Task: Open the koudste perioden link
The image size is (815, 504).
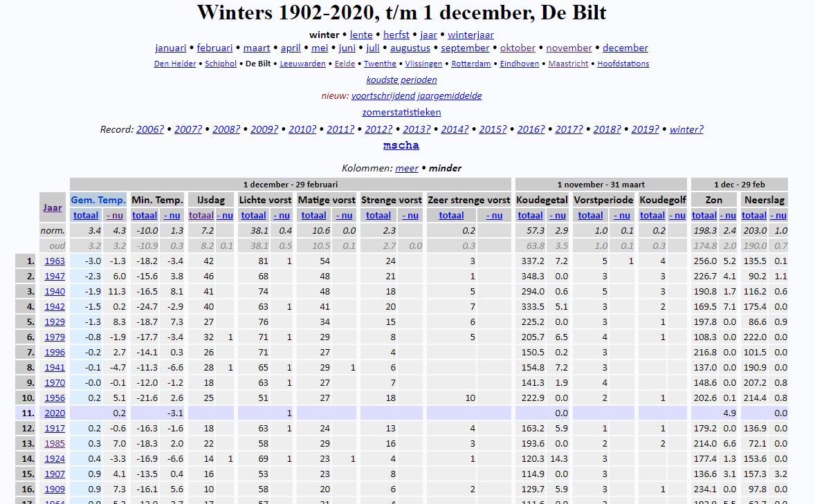Action: (401, 80)
